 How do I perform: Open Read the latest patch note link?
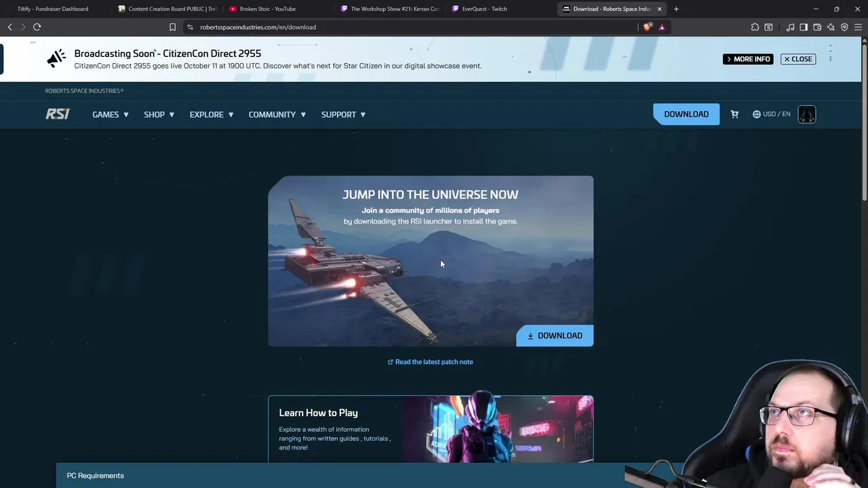(430, 362)
